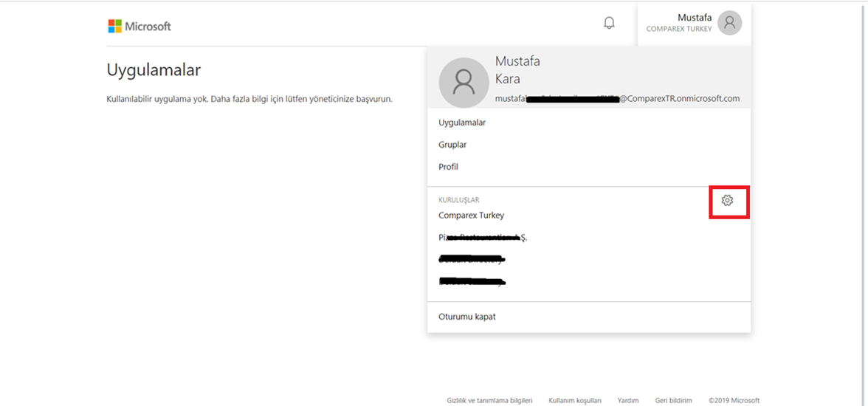Click the KURULUŞLAR section label

(x=459, y=200)
